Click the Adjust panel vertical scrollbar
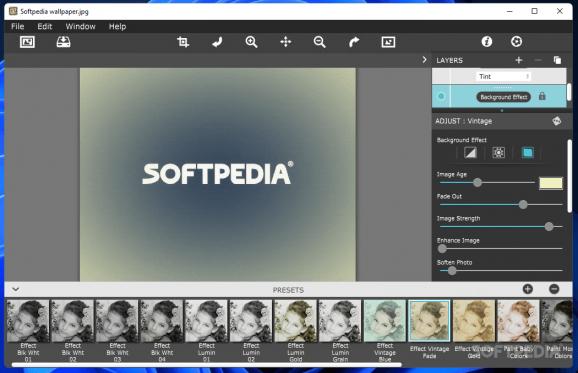 [570, 176]
